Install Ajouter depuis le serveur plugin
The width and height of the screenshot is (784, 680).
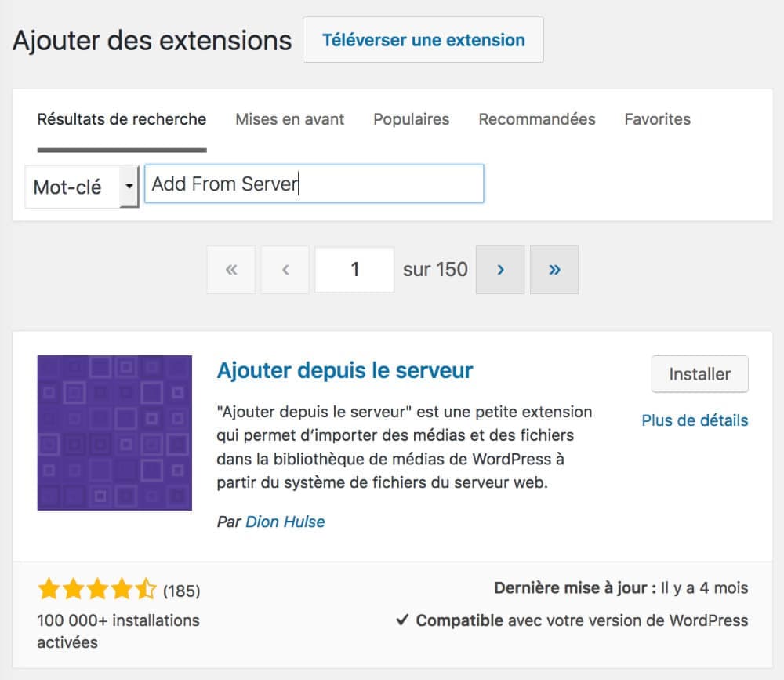coord(699,374)
